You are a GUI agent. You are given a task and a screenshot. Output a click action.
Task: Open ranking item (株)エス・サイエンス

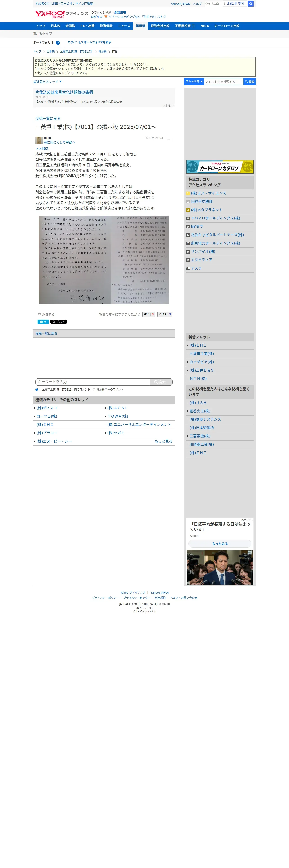pos(208,193)
